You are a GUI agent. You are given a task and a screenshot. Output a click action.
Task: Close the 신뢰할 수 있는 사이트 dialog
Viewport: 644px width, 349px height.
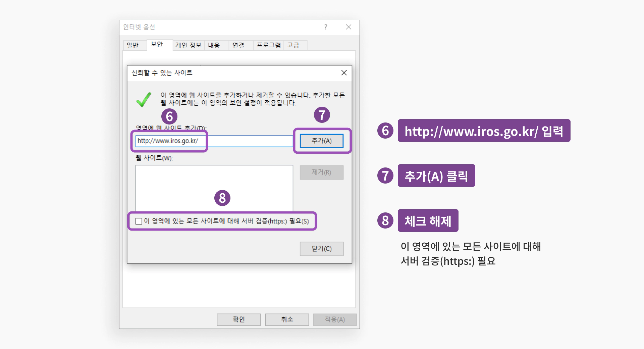click(344, 73)
